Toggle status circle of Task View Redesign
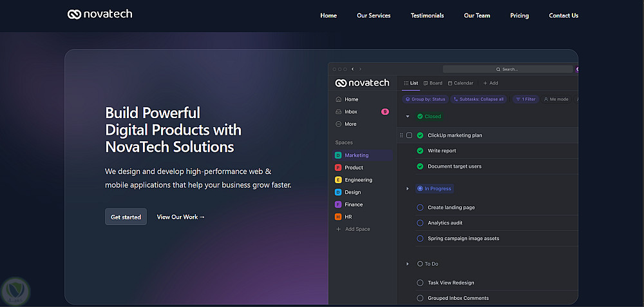The width and height of the screenshot is (644, 307). click(x=420, y=282)
